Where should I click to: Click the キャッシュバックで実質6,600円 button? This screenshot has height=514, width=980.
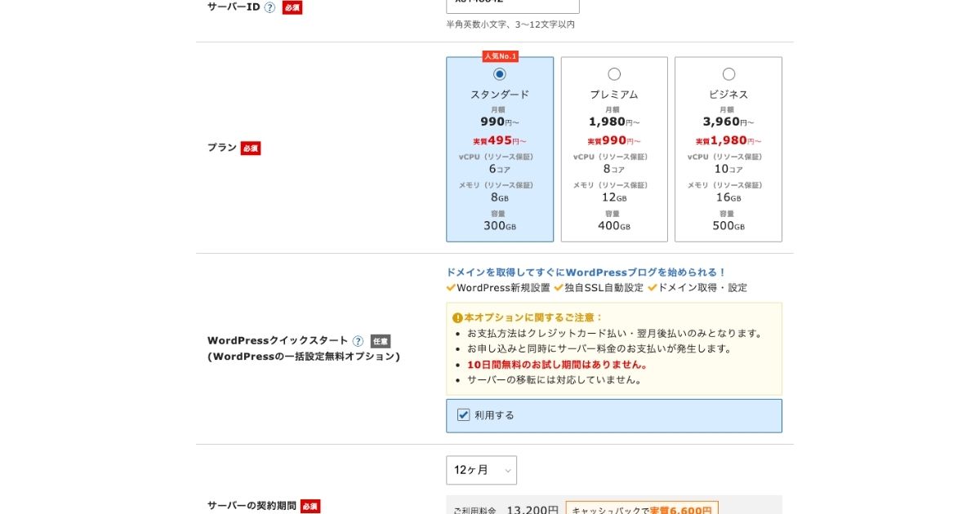pyautogui.click(x=643, y=509)
